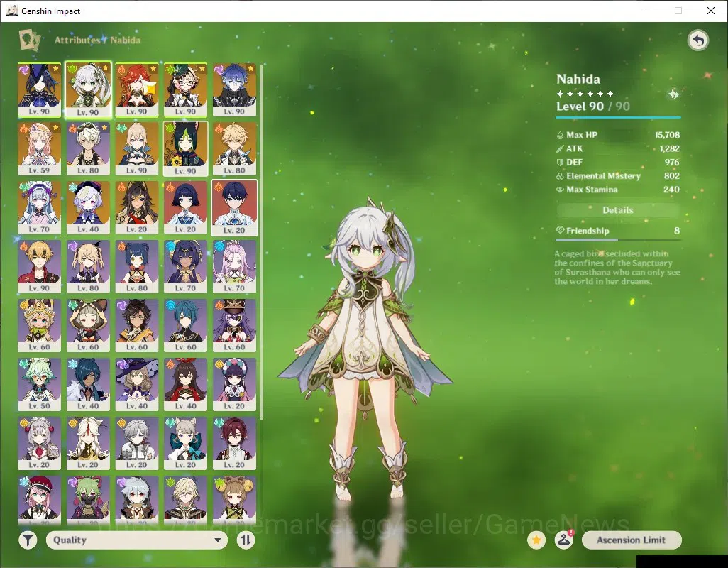Open the character filter funnel
728x568 pixels.
pos(28,540)
